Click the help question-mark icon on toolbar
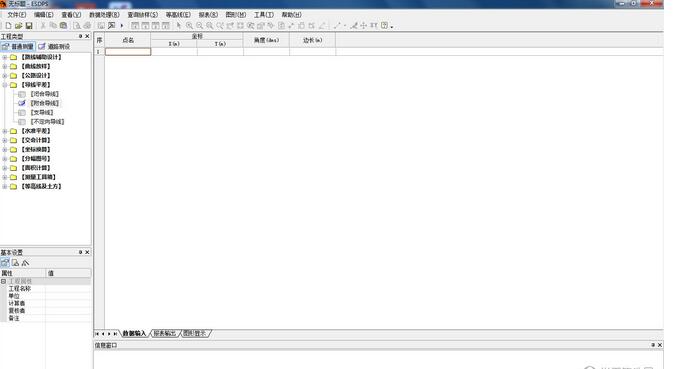This screenshot has width=675, height=369. 385,26
